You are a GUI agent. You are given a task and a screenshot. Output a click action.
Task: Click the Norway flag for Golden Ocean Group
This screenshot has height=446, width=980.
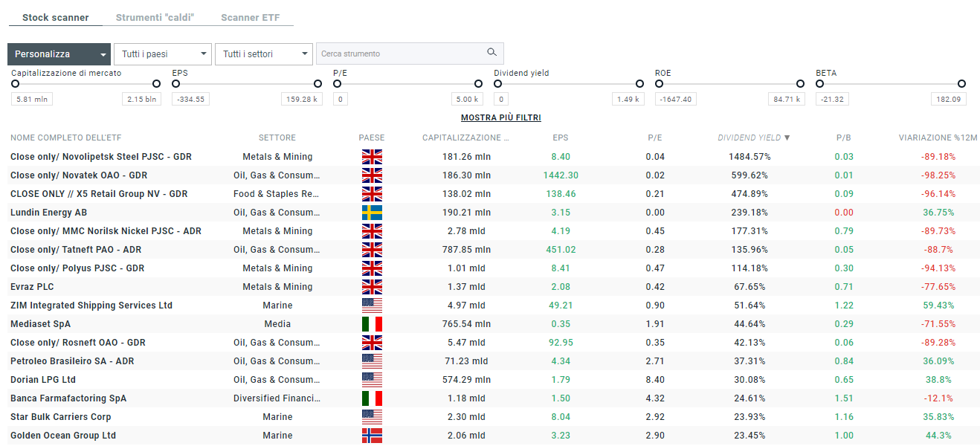pos(372,436)
